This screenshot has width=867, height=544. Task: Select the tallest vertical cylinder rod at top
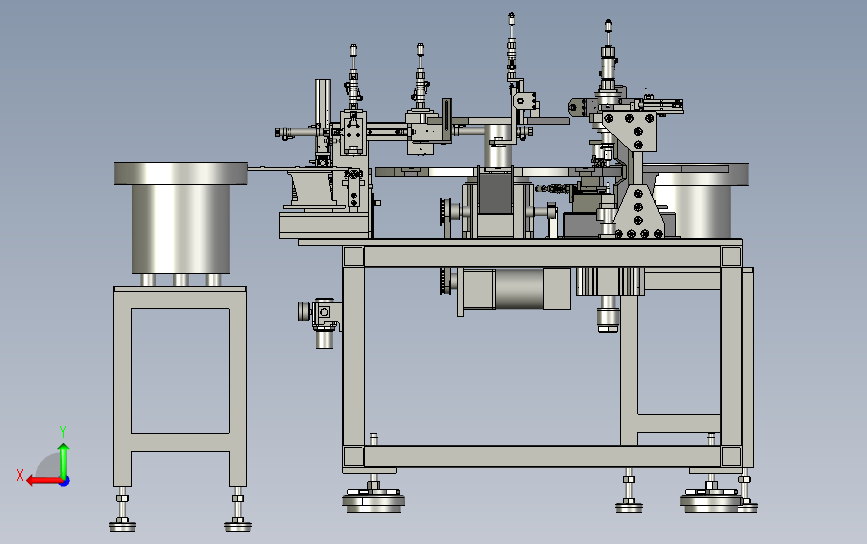click(x=511, y=47)
